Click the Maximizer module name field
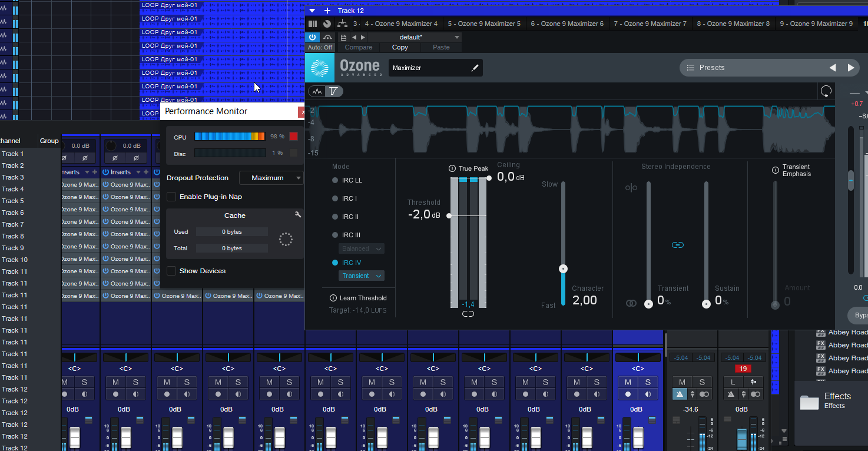 tap(436, 68)
